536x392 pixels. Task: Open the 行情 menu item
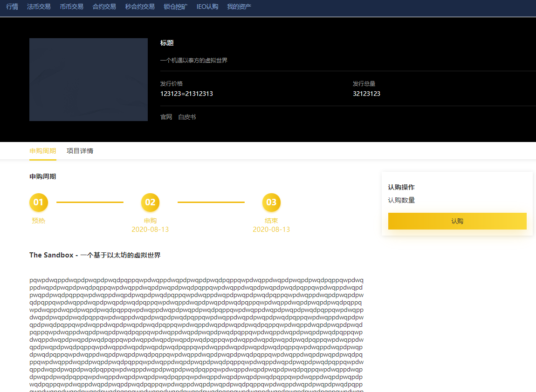pos(12,7)
